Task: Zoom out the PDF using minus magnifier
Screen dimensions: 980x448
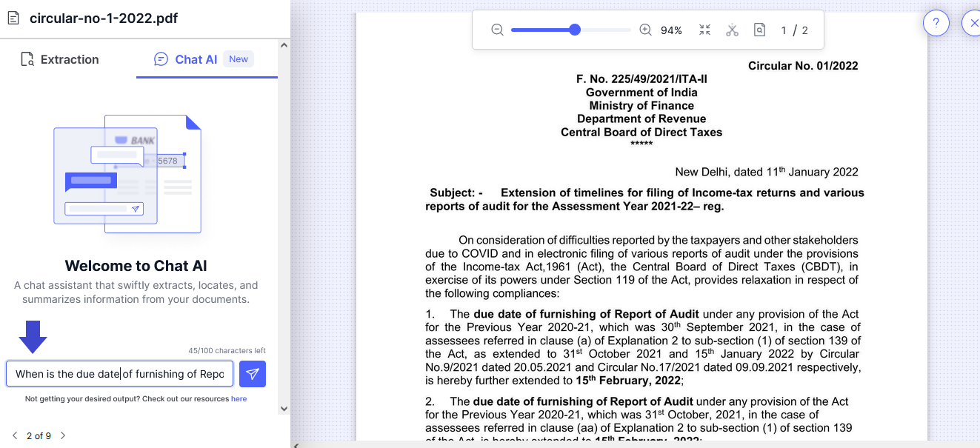Action: 497,30
